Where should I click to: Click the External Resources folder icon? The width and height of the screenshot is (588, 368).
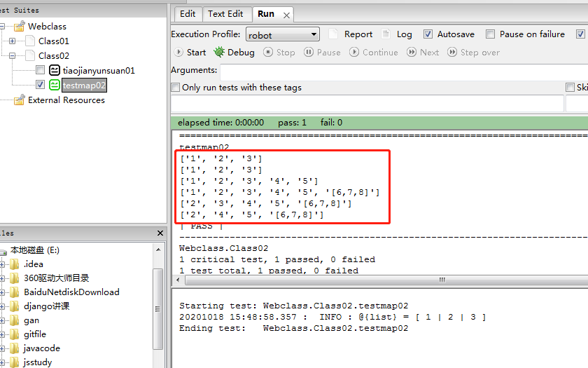coord(19,100)
